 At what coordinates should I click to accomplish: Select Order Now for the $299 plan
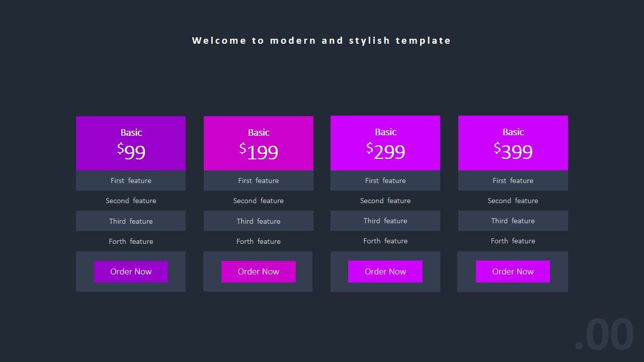[x=385, y=271]
